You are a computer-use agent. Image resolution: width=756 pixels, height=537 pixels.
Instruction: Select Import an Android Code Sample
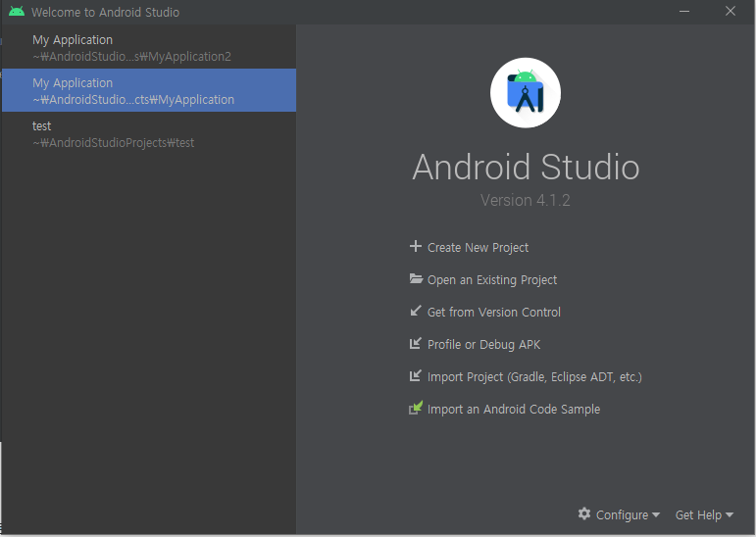coord(514,409)
